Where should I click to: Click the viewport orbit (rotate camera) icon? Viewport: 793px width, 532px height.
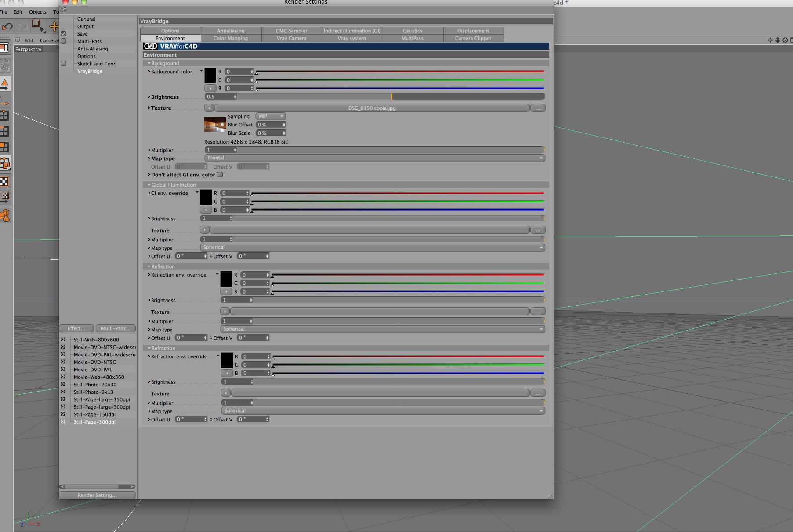785,40
